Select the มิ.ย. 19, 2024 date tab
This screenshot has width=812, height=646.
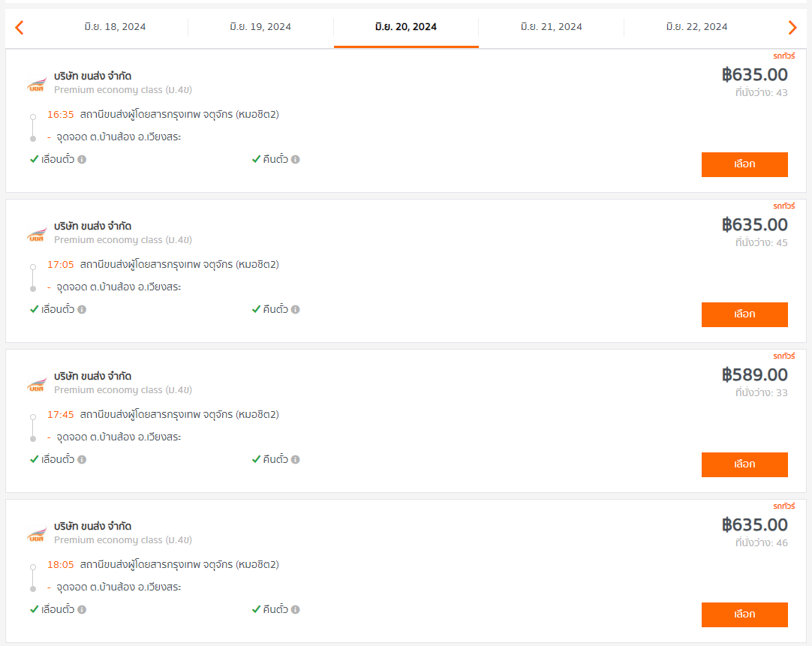[260, 27]
